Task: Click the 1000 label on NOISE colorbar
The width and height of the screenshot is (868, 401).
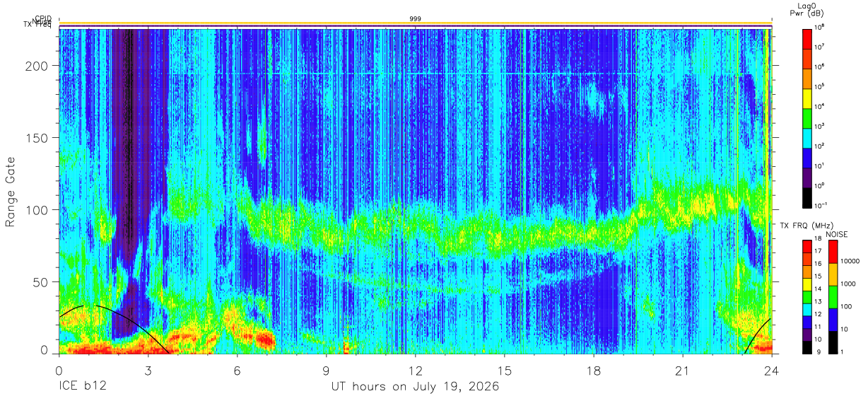Action: [x=848, y=284]
